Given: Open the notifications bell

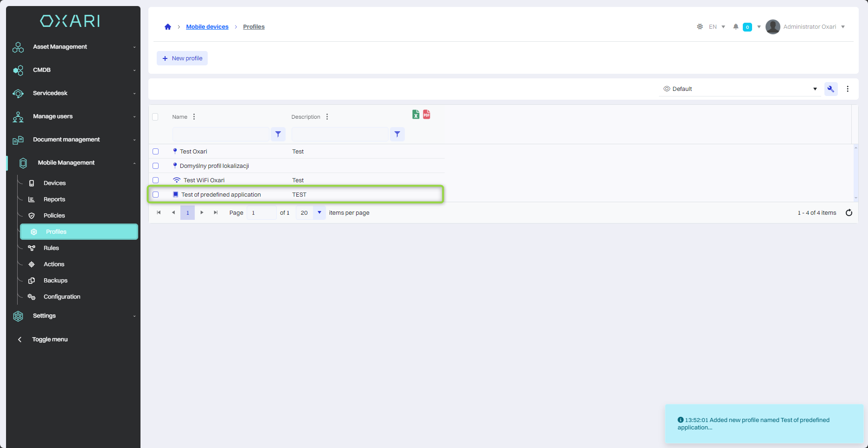Looking at the screenshot, I should (735, 27).
